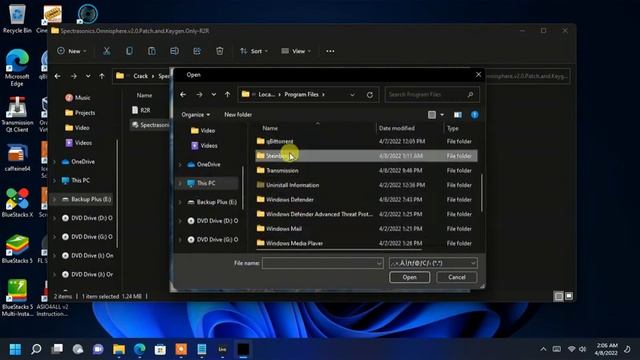Open the Sort menu in File Explorer

(254, 51)
